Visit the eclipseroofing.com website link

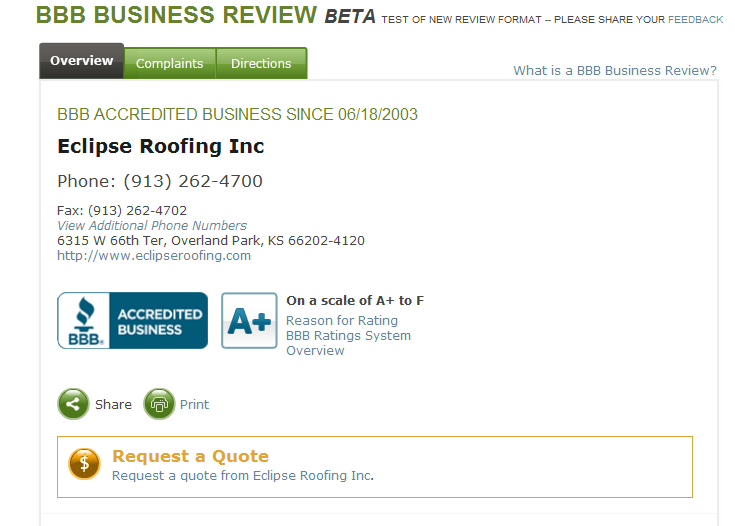(x=154, y=255)
